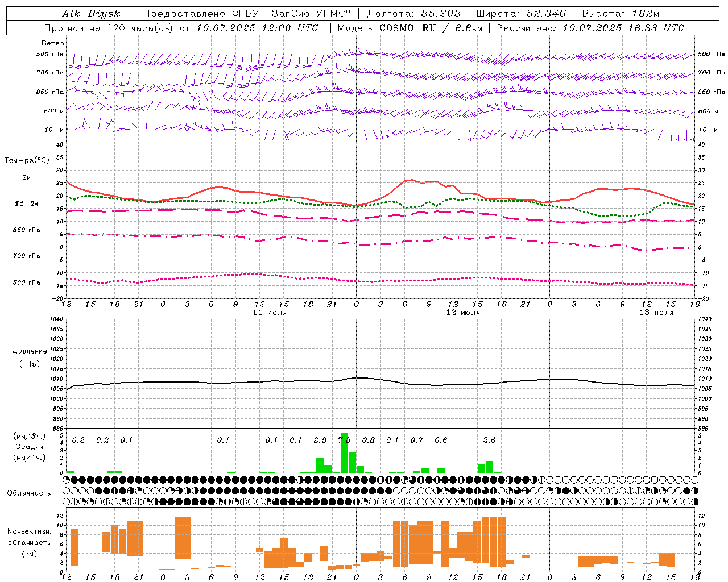Click the 'Высота: 182м' elevation text

(621, 14)
